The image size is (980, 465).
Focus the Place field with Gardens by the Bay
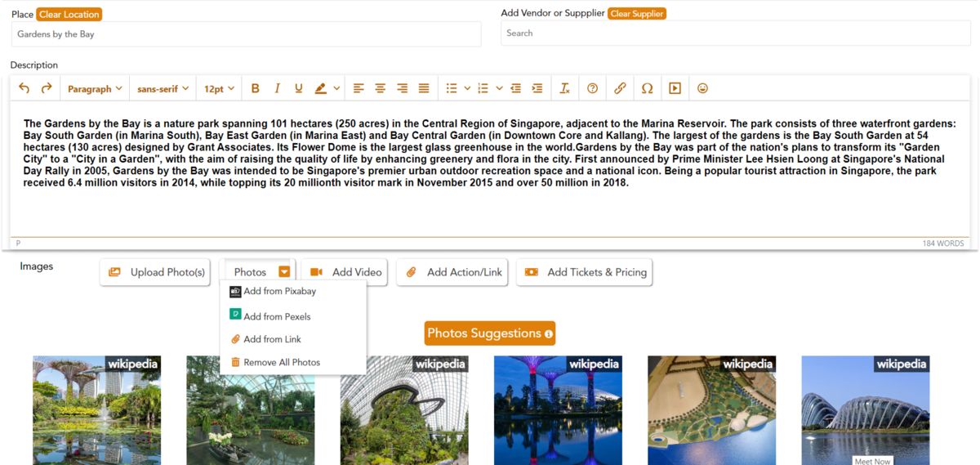click(246, 34)
